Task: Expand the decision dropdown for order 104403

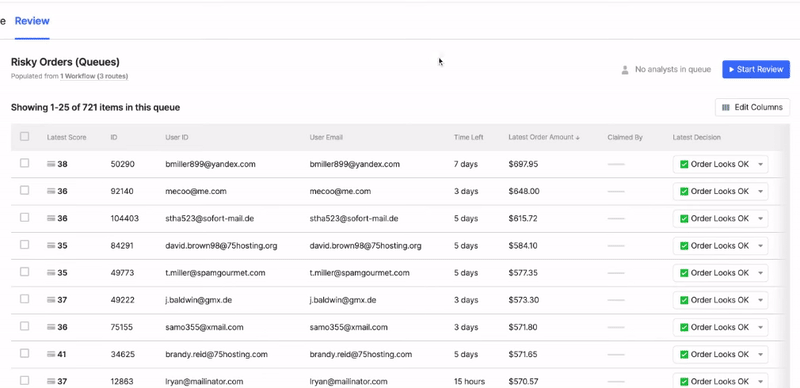Action: [720, 219]
